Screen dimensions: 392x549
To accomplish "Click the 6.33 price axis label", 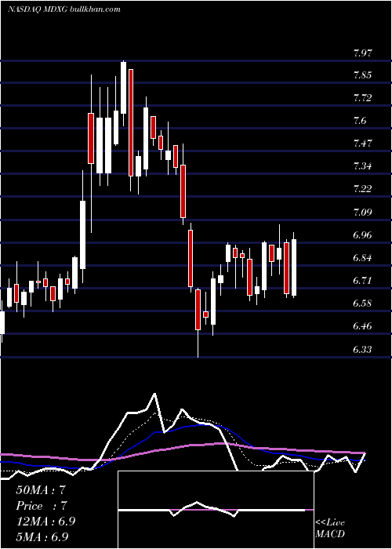I will click(x=363, y=349).
